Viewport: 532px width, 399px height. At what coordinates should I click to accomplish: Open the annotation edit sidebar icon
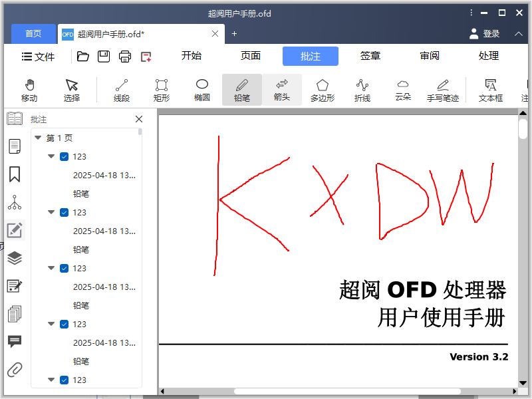(15, 230)
